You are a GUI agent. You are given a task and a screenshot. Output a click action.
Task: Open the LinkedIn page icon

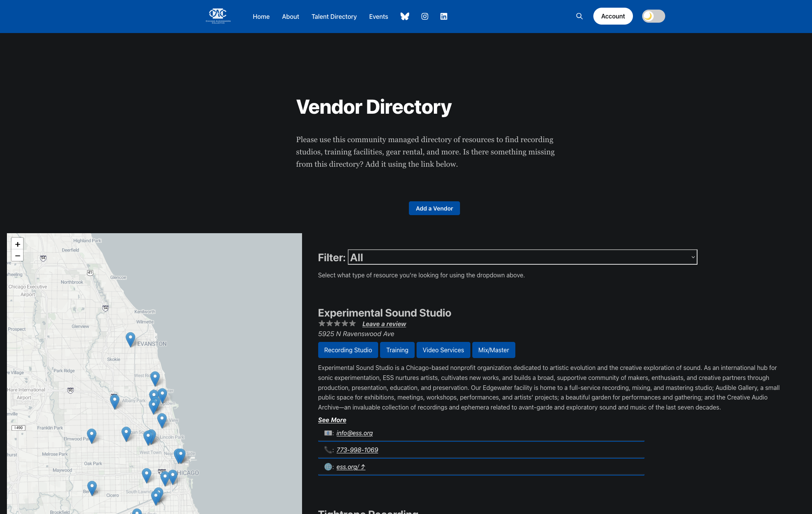(444, 16)
